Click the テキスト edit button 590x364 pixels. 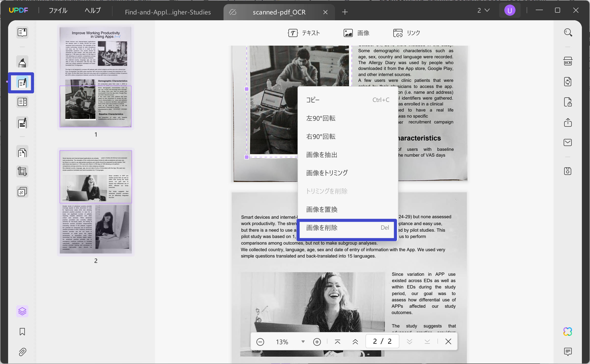pyautogui.click(x=304, y=33)
